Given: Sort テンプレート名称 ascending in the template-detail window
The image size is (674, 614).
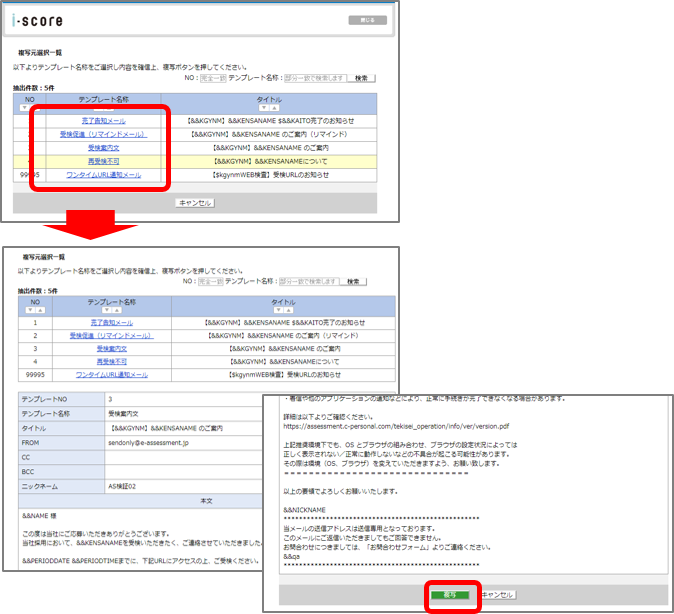Looking at the screenshot, I should pos(117,310).
